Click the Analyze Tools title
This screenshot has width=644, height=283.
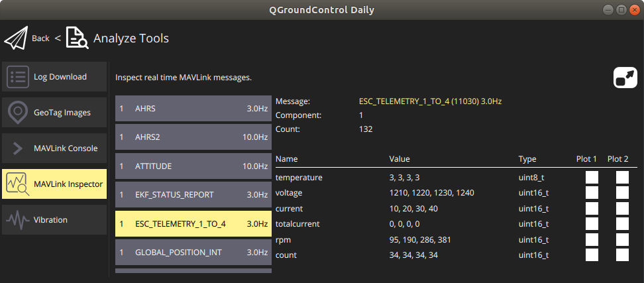pyautogui.click(x=131, y=38)
